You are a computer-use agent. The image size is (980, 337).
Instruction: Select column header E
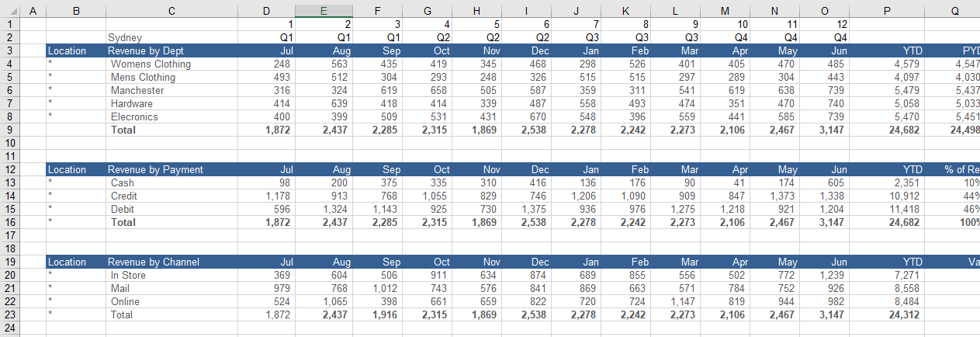[323, 11]
